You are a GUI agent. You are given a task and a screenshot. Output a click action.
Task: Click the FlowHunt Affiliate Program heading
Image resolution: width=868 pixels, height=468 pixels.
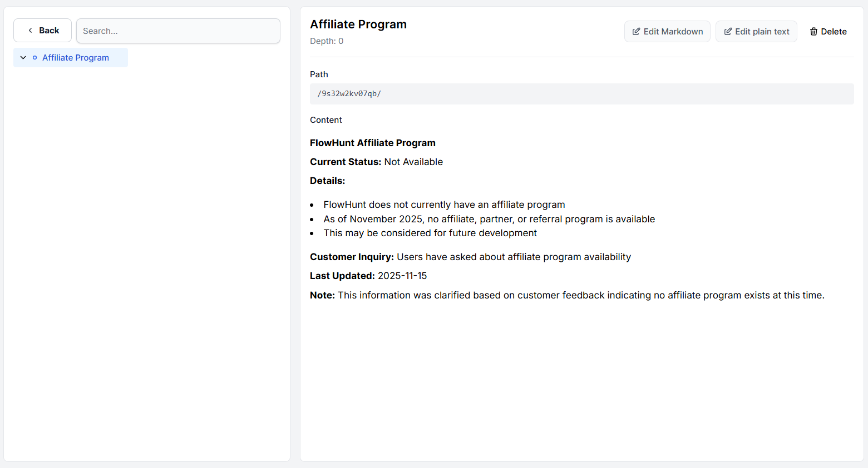click(x=373, y=143)
